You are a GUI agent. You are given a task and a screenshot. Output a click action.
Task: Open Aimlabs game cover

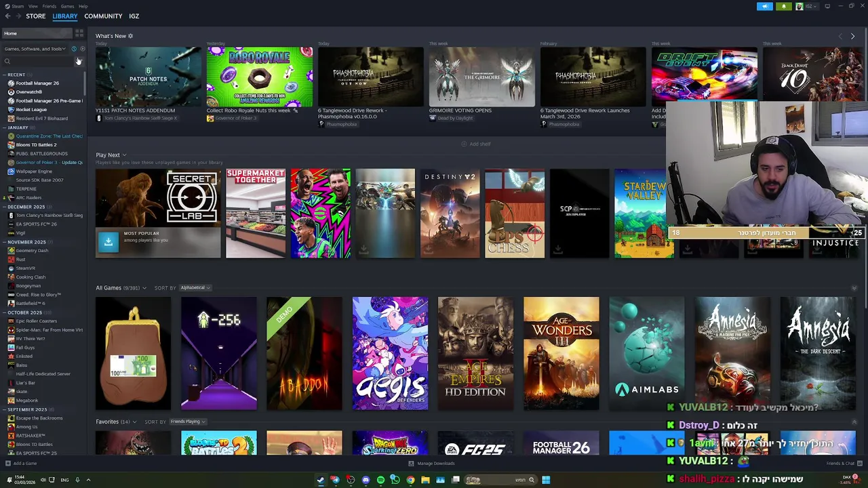[647, 353]
